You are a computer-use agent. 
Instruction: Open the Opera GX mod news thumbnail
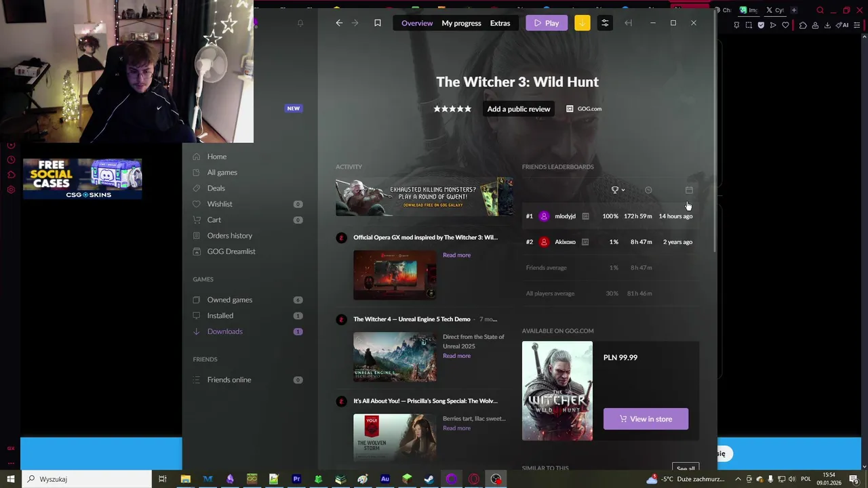pos(395,275)
